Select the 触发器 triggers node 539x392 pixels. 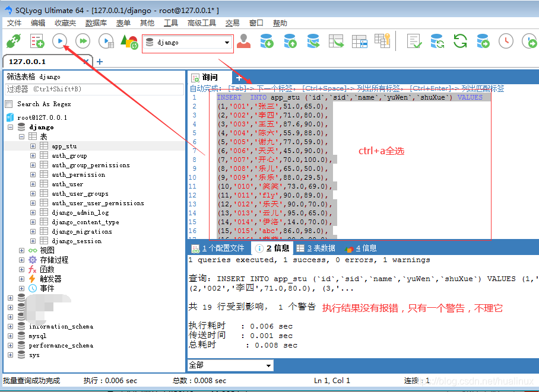(x=50, y=279)
